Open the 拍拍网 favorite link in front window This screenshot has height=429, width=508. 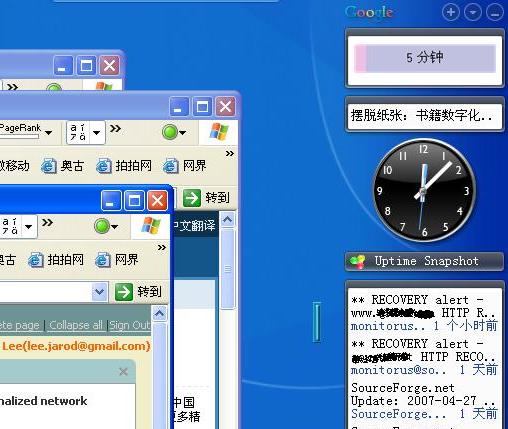56,260
